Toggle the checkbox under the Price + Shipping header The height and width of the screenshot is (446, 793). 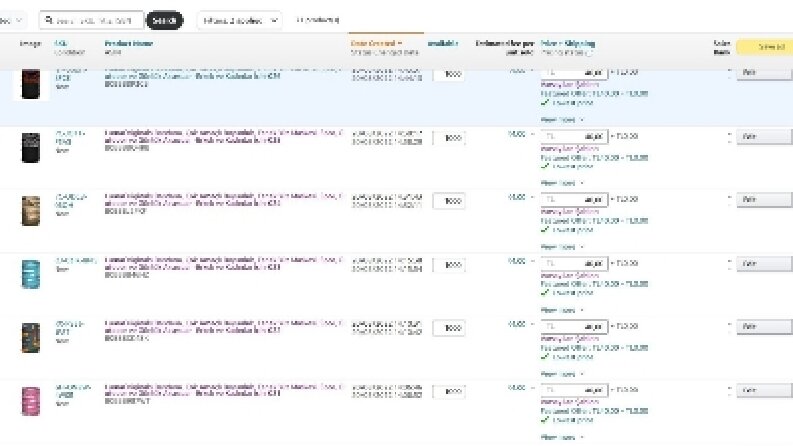(591, 53)
